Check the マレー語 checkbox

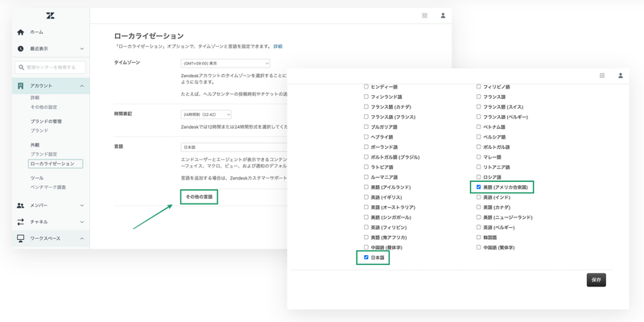click(478, 157)
